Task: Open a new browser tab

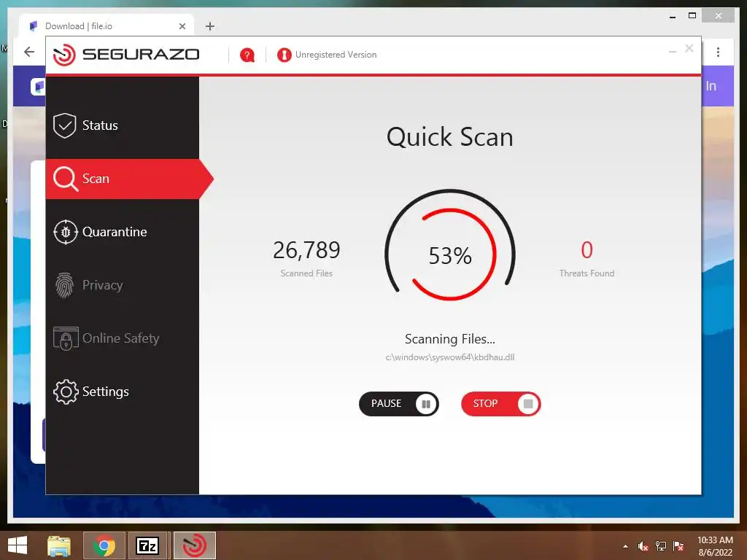Action: 210,26
